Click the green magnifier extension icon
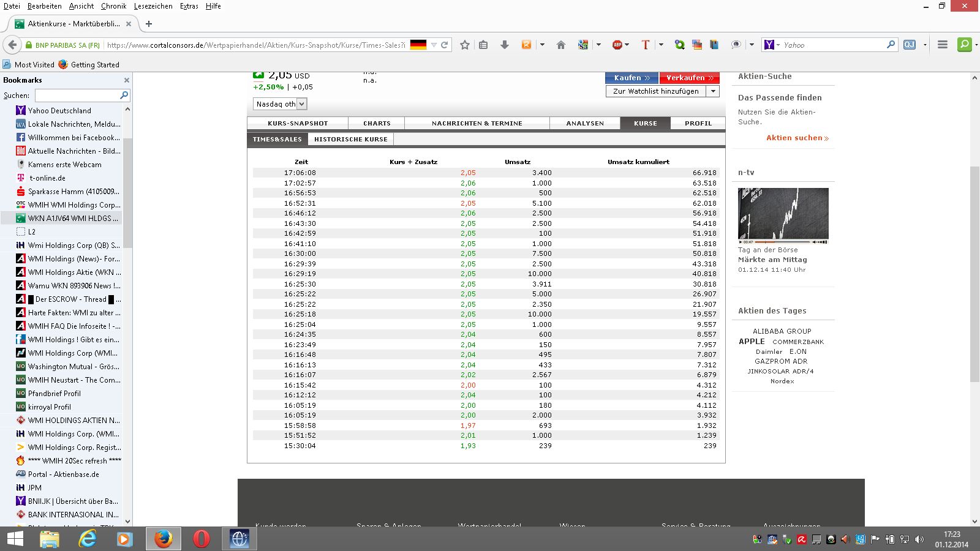Screen dimensions: 980x551 point(965,45)
